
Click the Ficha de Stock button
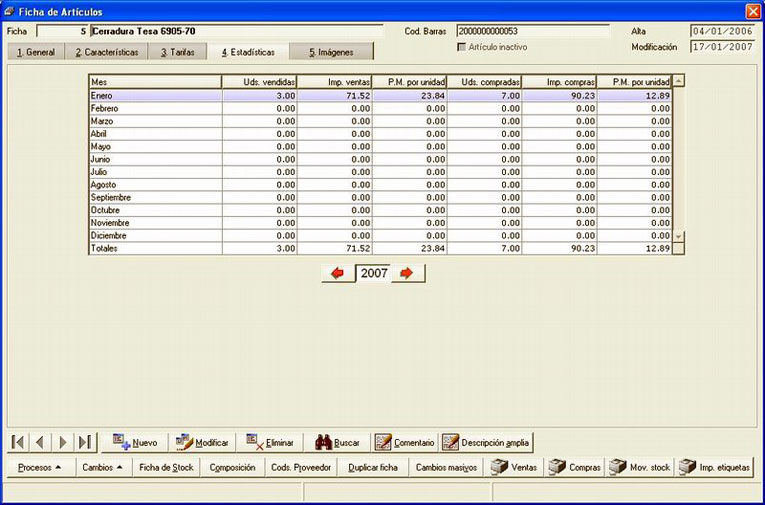(x=166, y=467)
